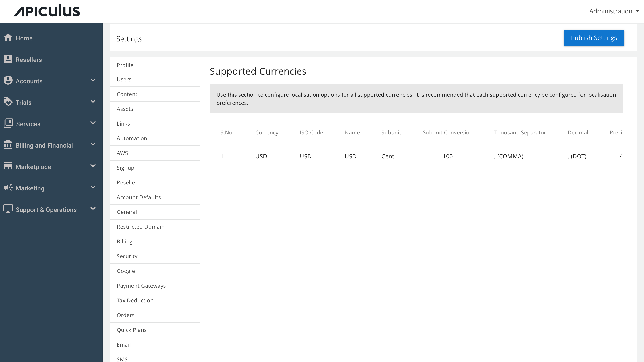644x362 pixels.
Task: Click the Currency column header
Action: coord(267,133)
